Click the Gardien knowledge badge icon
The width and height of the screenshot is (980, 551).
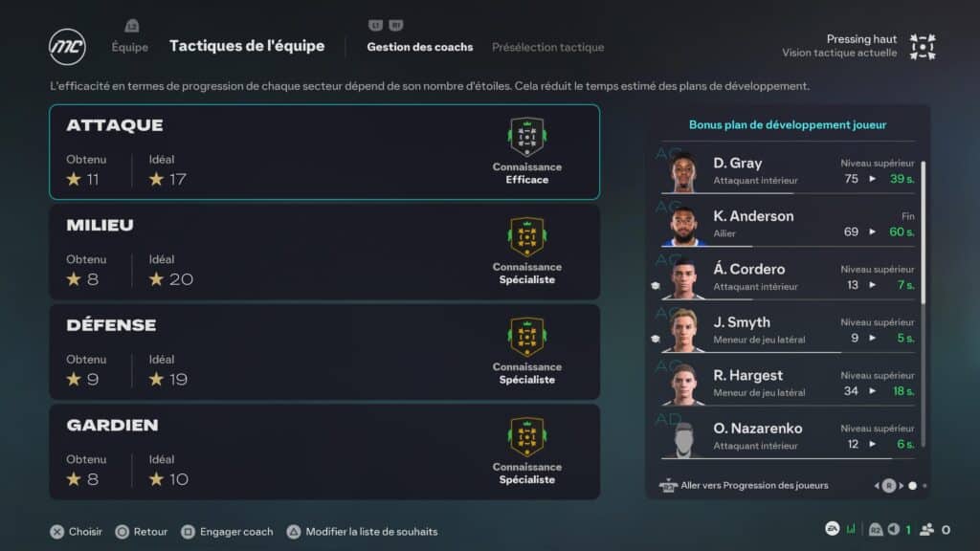click(526, 437)
